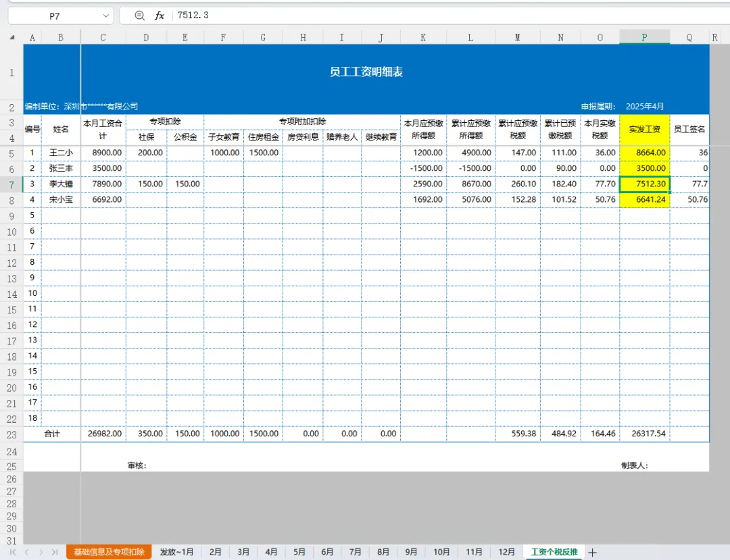
Task: Click cell with 编制单位: 深圳市******有限公司
Action: [x=82, y=107]
